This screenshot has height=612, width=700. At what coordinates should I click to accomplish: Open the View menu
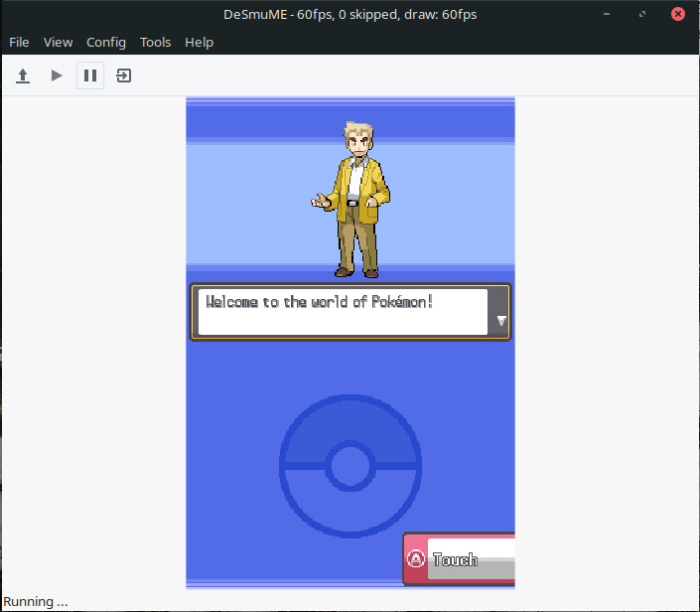(58, 43)
